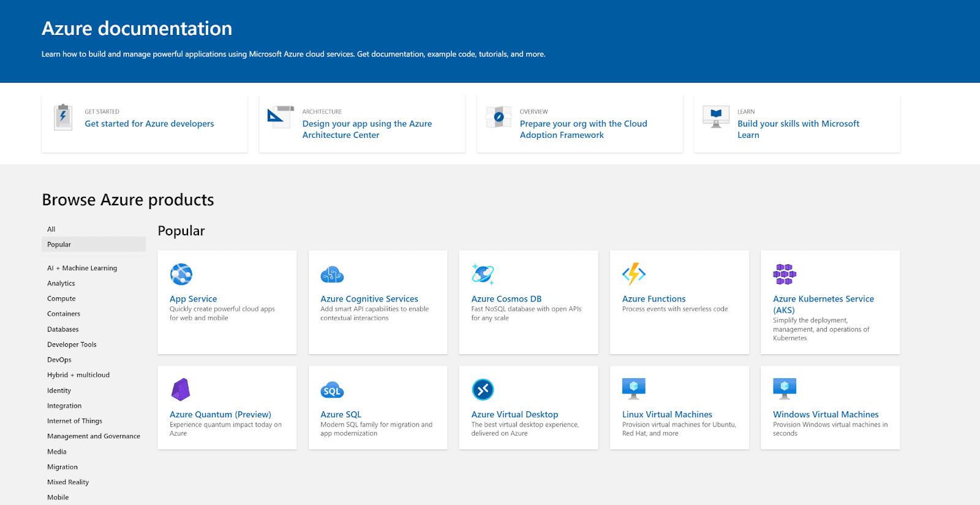980x505 pixels.
Task: Click the Azure Functions lightning bolt icon
Action: pyautogui.click(x=634, y=274)
